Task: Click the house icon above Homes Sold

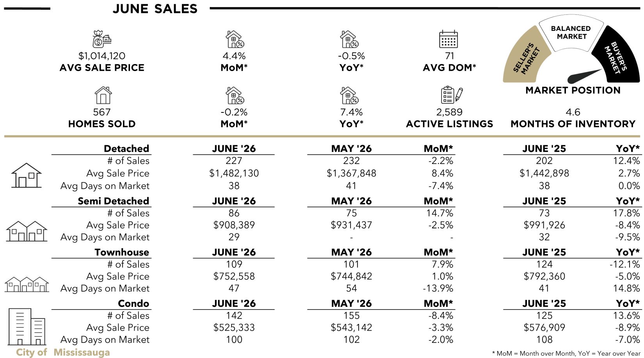Action: (x=103, y=95)
